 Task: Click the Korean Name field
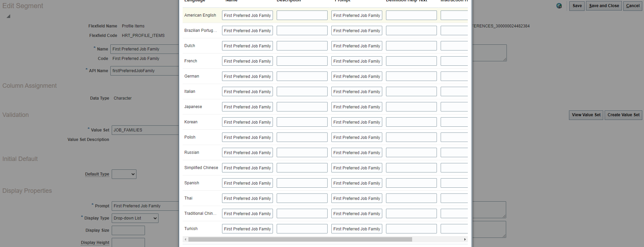(x=247, y=122)
